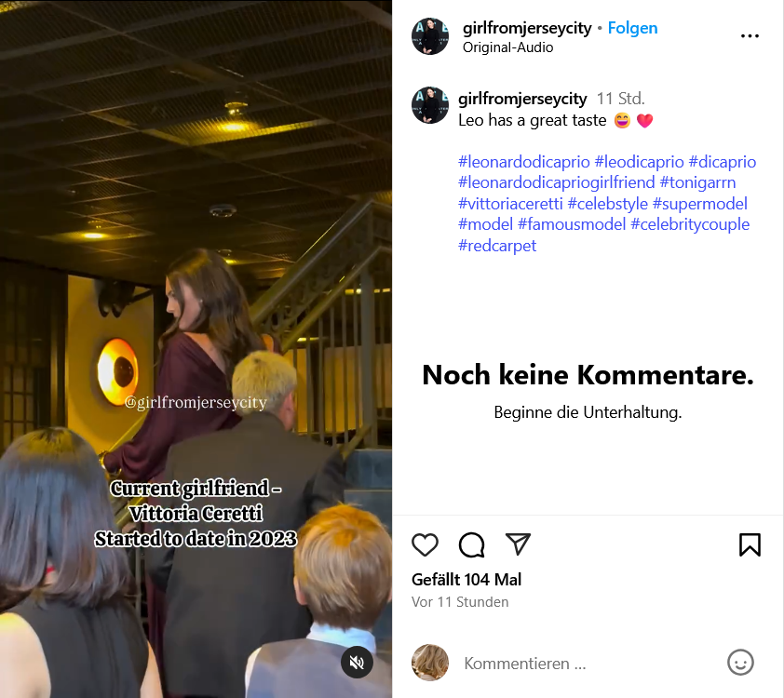This screenshot has width=784, height=698.
Task: Open the #celebritycouple hashtag
Action: (x=690, y=225)
